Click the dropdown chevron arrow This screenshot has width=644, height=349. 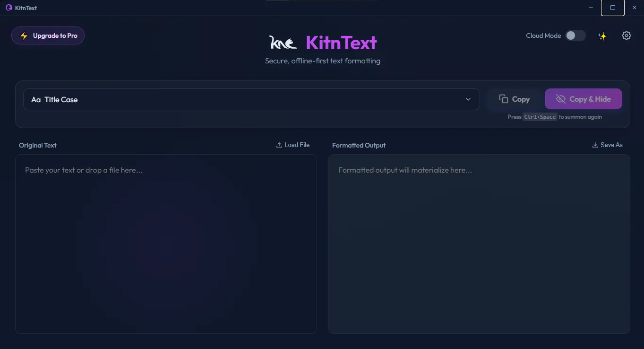pyautogui.click(x=468, y=99)
